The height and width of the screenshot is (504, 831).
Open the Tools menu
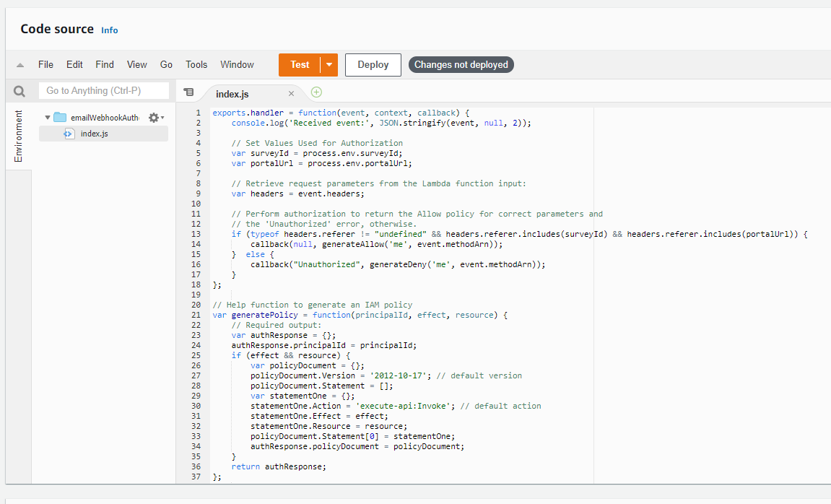(x=196, y=64)
